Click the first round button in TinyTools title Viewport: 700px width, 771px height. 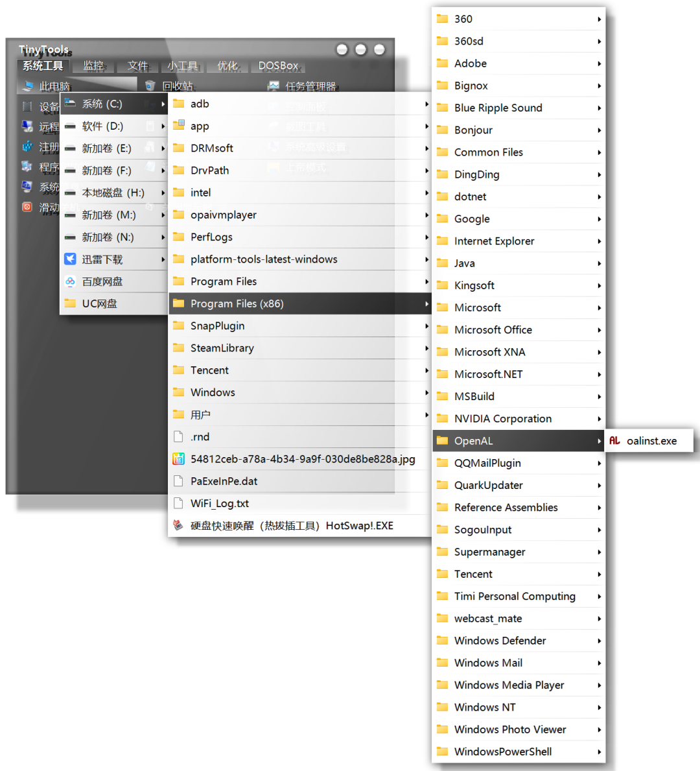point(342,49)
